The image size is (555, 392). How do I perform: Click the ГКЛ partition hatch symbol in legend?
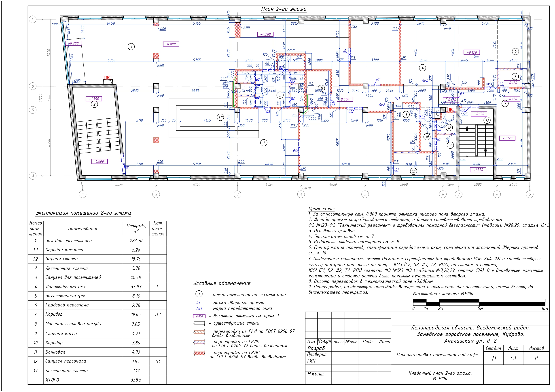coord(199,332)
